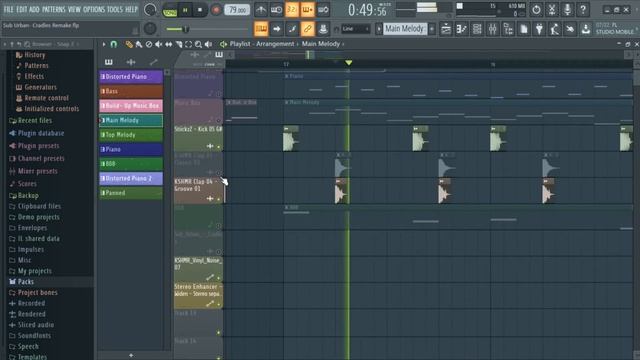This screenshot has width=640, height=360.
Task: Select the Draw pencil tool
Action: (x=129, y=44)
